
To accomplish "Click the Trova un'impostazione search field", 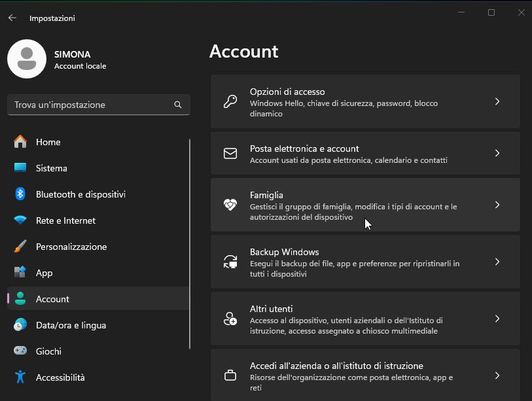I will coord(99,105).
